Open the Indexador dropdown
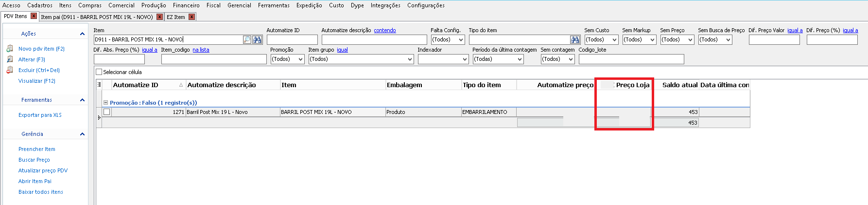The height and width of the screenshot is (205, 868). [x=465, y=59]
